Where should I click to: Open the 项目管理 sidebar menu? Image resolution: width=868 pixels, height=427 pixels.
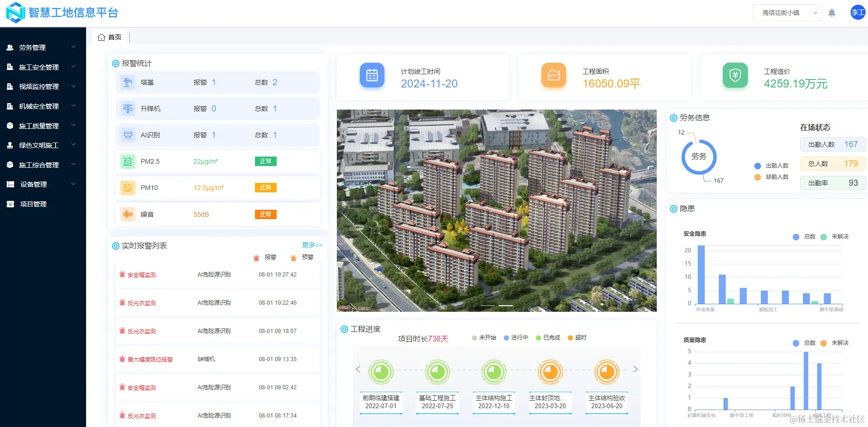[x=43, y=204]
